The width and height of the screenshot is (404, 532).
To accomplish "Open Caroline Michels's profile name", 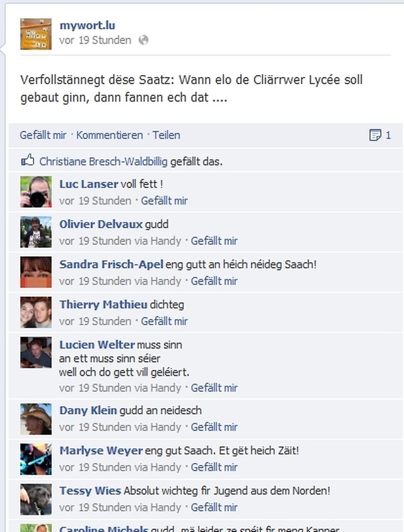I will click(104, 529).
